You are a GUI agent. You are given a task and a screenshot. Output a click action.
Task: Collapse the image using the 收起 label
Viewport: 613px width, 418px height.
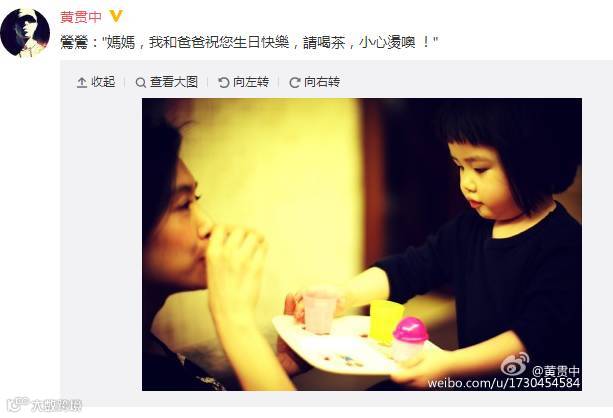pos(103,82)
